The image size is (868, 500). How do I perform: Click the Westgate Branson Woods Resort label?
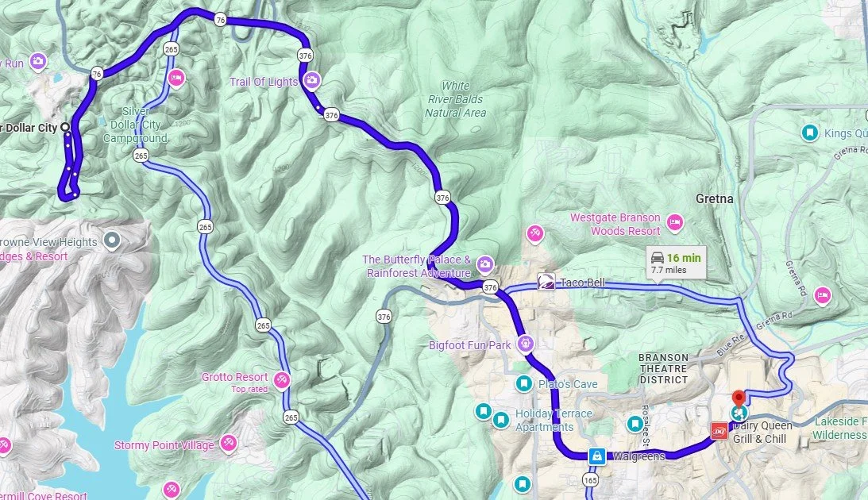615,224
